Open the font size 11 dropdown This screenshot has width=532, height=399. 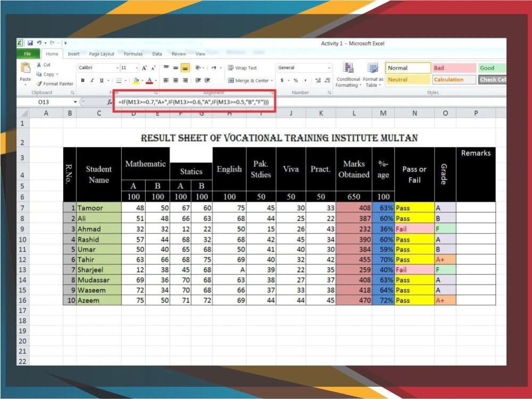coord(137,68)
